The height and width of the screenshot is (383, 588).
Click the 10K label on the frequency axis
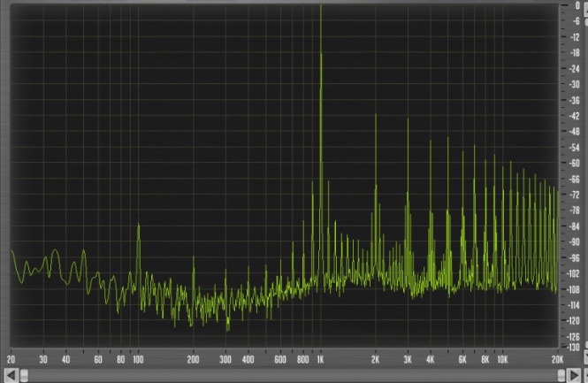501,360
